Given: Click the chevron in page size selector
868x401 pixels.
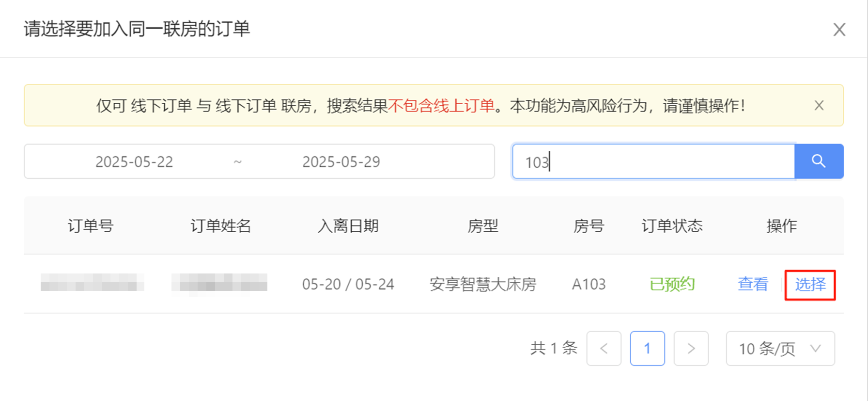Looking at the screenshot, I should (x=816, y=348).
